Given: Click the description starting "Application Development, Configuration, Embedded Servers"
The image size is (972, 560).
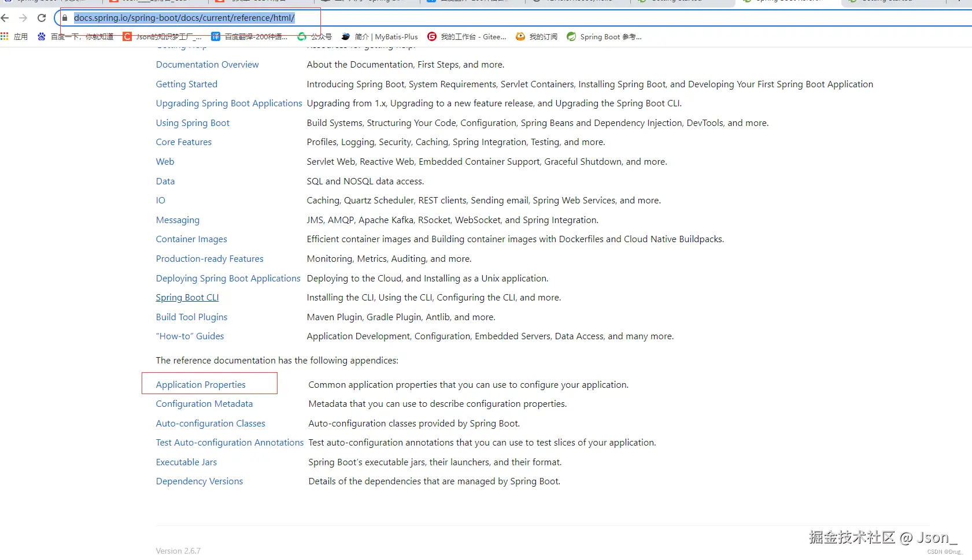Looking at the screenshot, I should [490, 336].
